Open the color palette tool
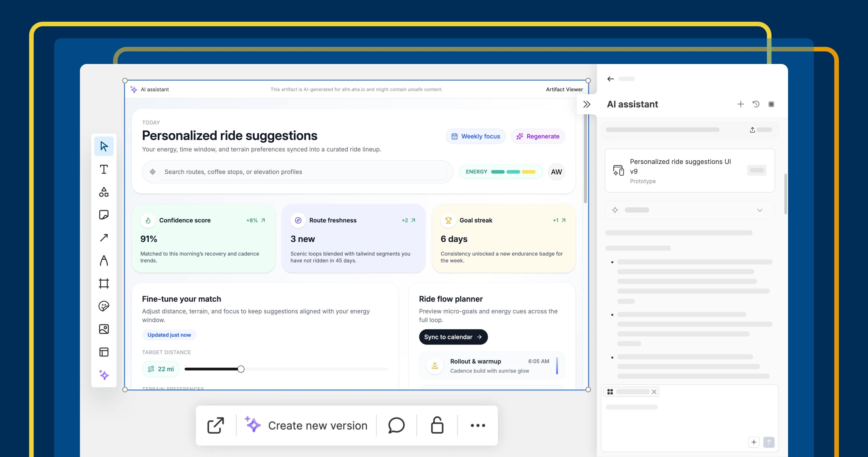 click(x=104, y=306)
